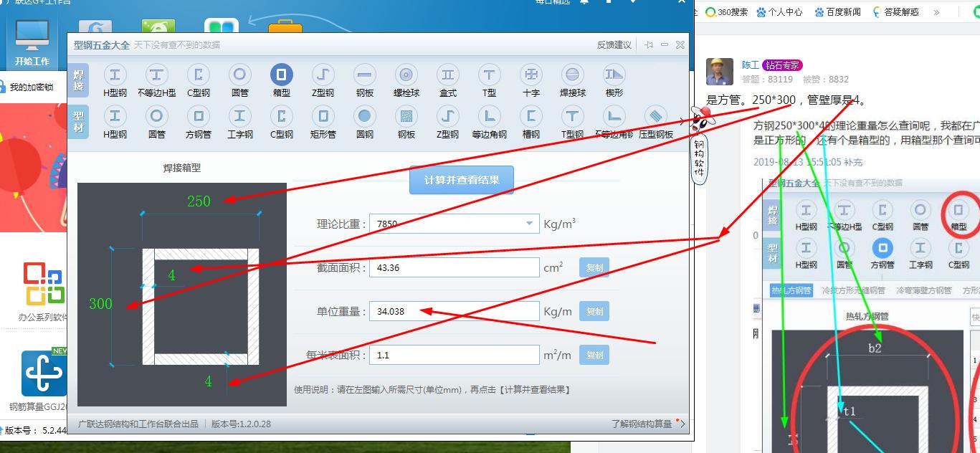Copy the 截面面积 value
980x453 pixels.
[594, 268]
